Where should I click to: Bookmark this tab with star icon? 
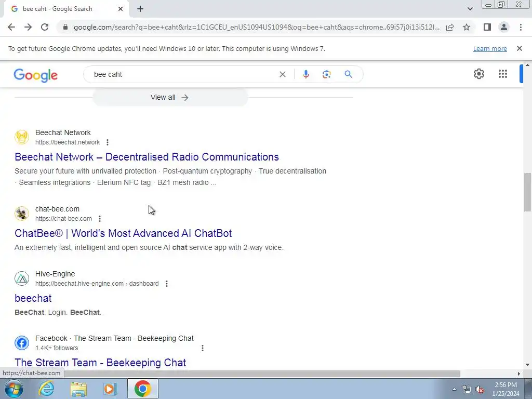pyautogui.click(x=467, y=27)
